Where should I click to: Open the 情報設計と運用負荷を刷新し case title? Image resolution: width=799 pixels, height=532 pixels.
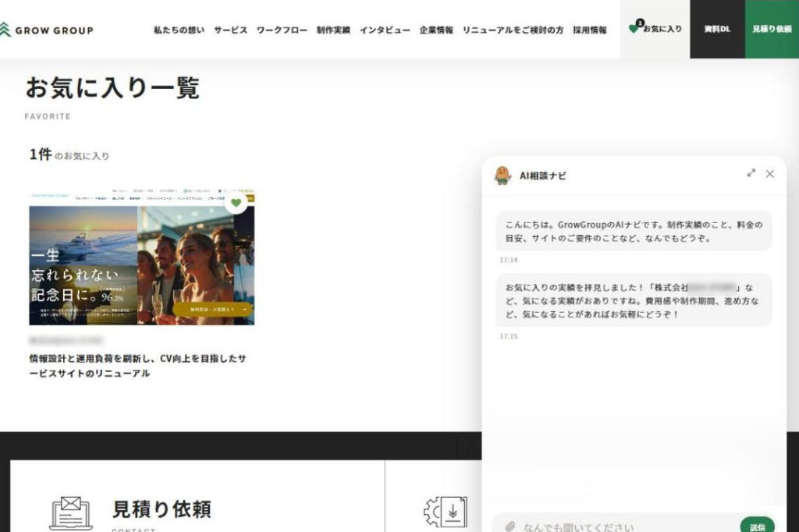137,366
